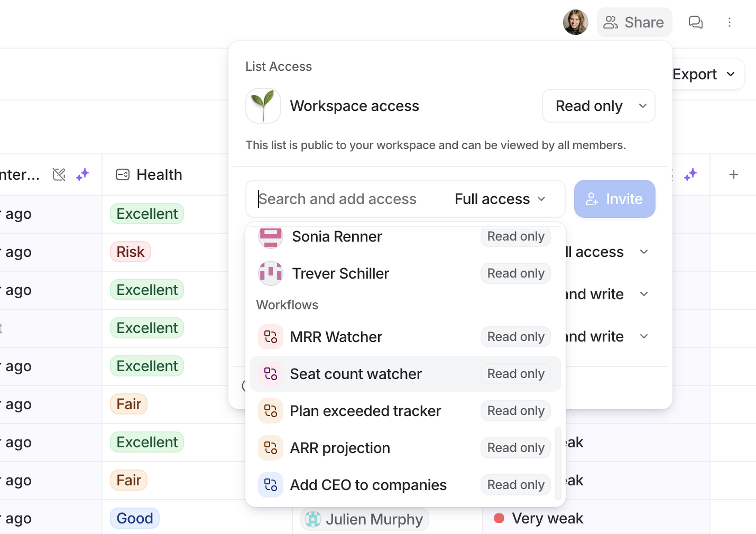The image size is (756, 534).
Task: Select Plan exceeded tracker from the list
Action: (x=365, y=411)
